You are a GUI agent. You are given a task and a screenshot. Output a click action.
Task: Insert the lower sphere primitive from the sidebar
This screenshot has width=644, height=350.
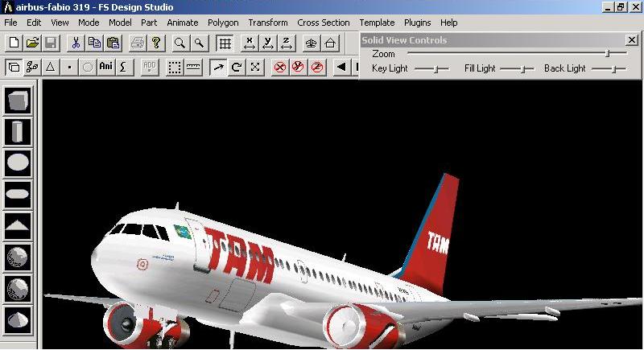click(18, 289)
